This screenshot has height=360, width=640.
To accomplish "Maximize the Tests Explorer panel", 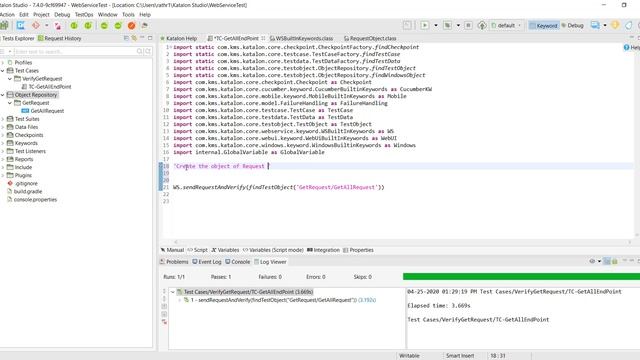I will (150, 38).
